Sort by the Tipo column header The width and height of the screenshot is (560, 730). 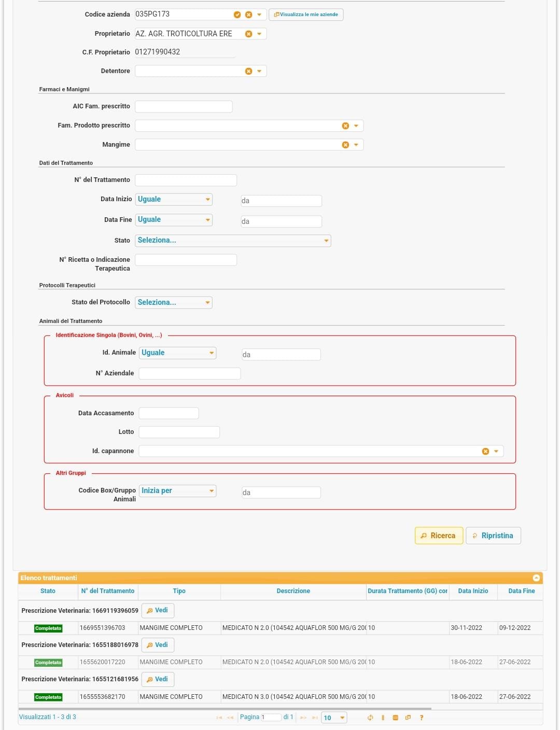(x=179, y=591)
